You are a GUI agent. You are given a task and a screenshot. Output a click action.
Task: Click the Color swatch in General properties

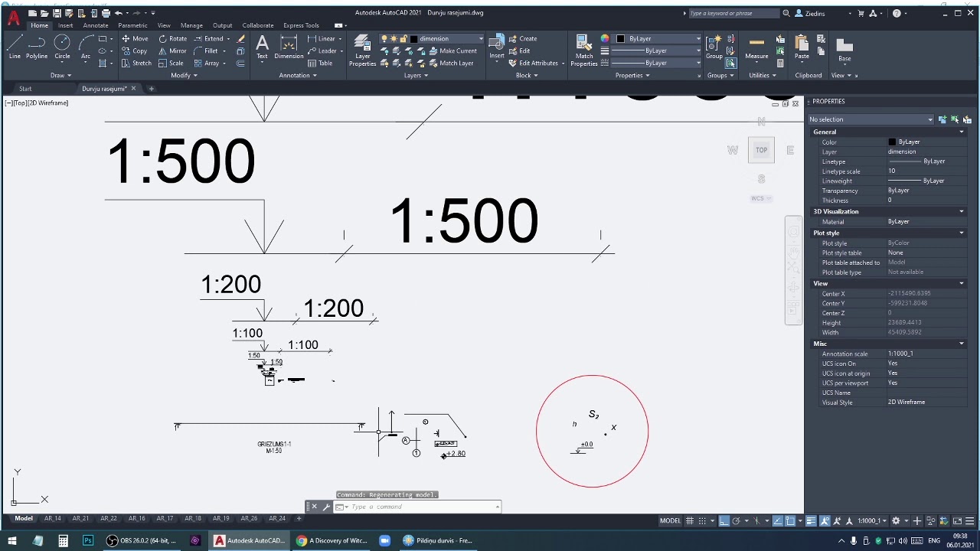click(x=892, y=142)
